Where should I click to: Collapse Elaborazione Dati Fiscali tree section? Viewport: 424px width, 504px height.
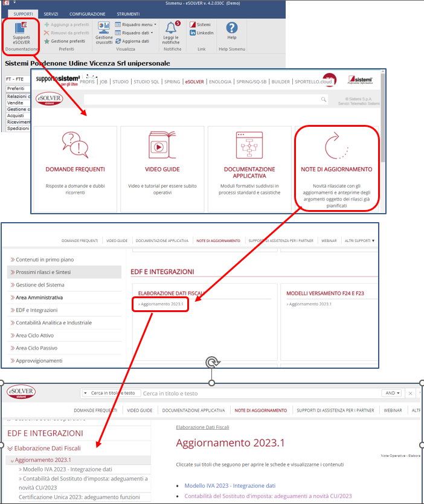tap(10, 448)
